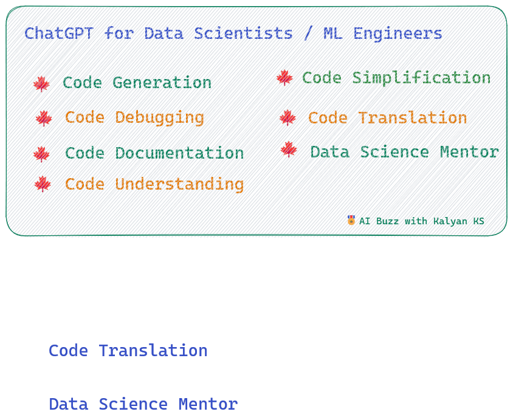Click the leaf icon next to Code Debugging
Screen dimensions: 513x420
[44, 117]
